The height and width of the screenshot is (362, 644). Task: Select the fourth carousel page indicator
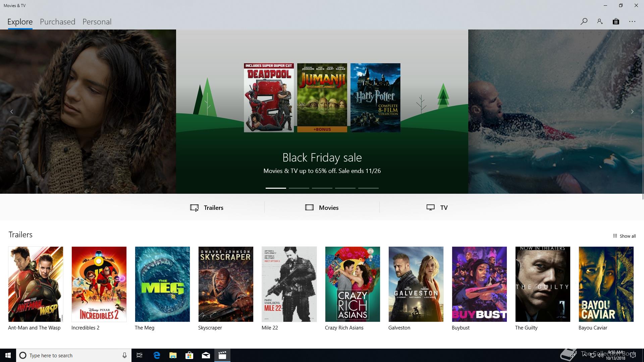coord(345,188)
